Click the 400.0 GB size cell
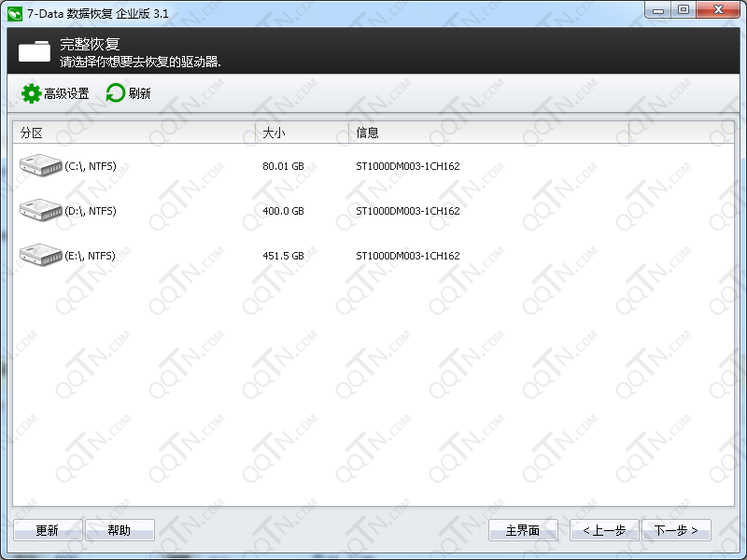The width and height of the screenshot is (747, 560). 283,211
